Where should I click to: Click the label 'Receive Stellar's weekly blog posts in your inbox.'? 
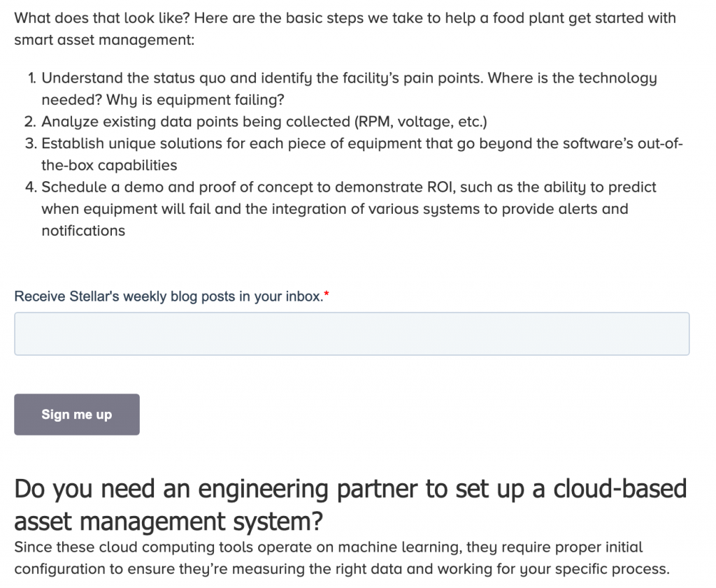[172, 296]
